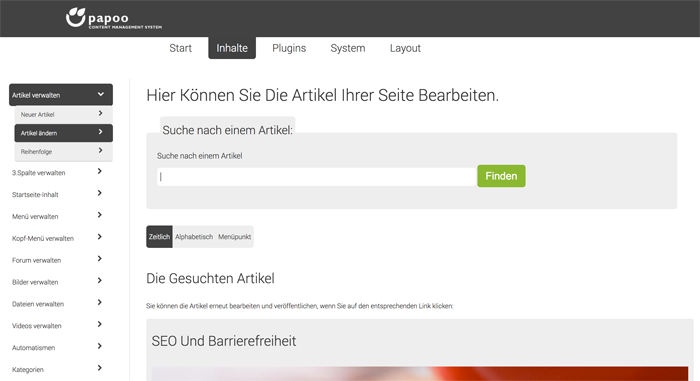
Task: Expand Dateien verwalten arrow
Action: [x=100, y=302]
